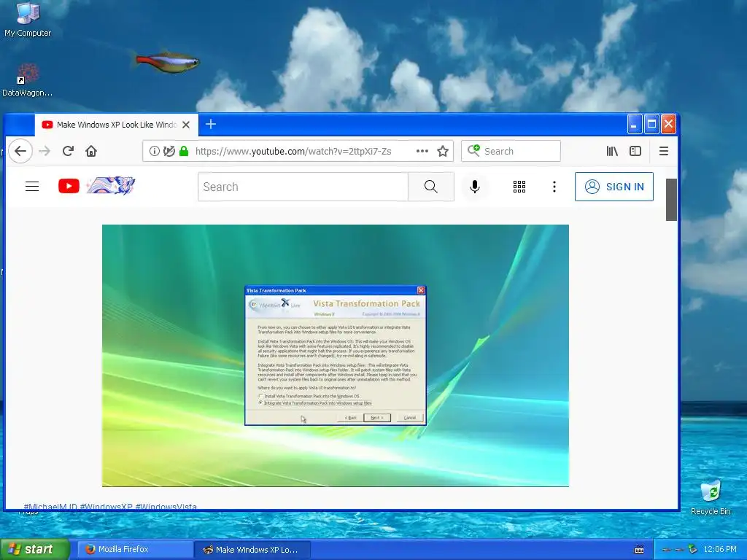Bookmark this page with star icon

pyautogui.click(x=443, y=151)
